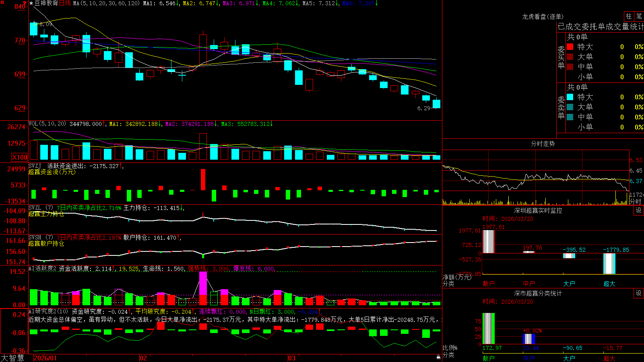Click the 分时走势 panel title

(x=543, y=144)
